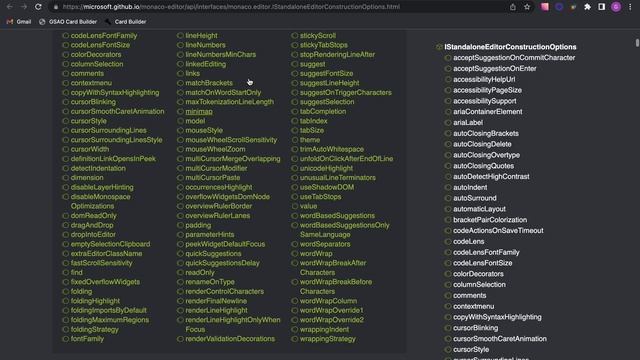Open the Gmail bookmark
This screenshot has width=640, height=360.
point(19,22)
